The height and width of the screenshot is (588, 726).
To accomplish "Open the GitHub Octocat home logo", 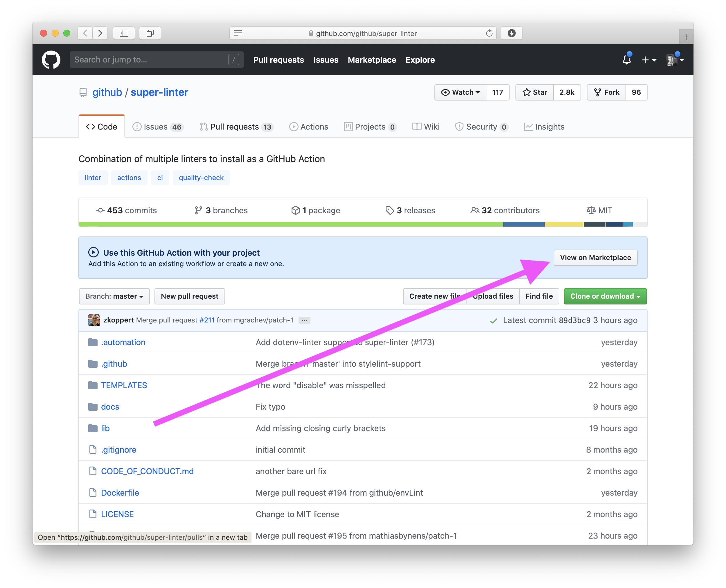I will (x=51, y=60).
